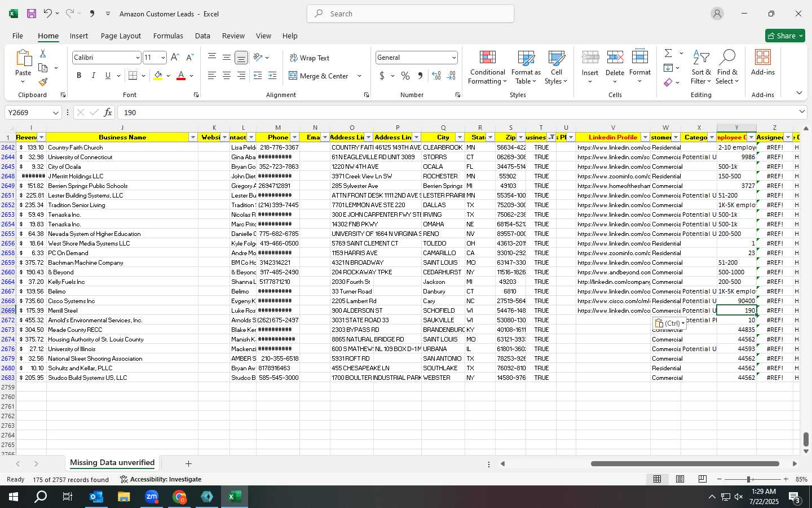Toggle Align Right for cell text
The height and width of the screenshot is (508, 812).
(241, 76)
